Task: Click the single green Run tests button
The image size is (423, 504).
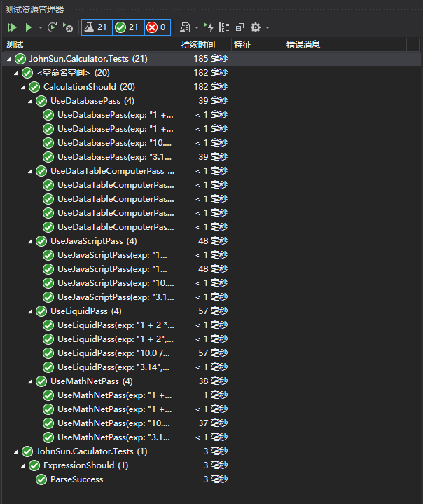Action: (28, 27)
